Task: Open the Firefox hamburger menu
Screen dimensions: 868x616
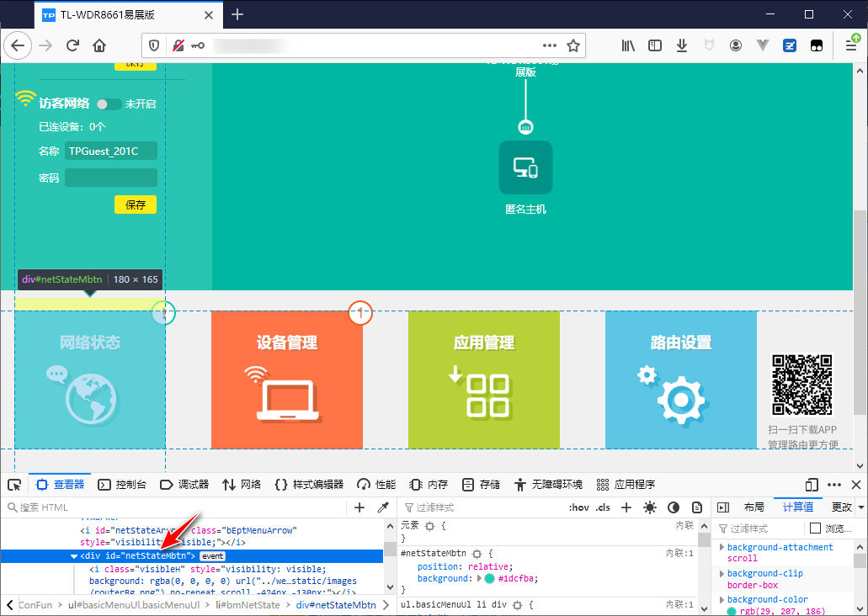Action: point(851,45)
